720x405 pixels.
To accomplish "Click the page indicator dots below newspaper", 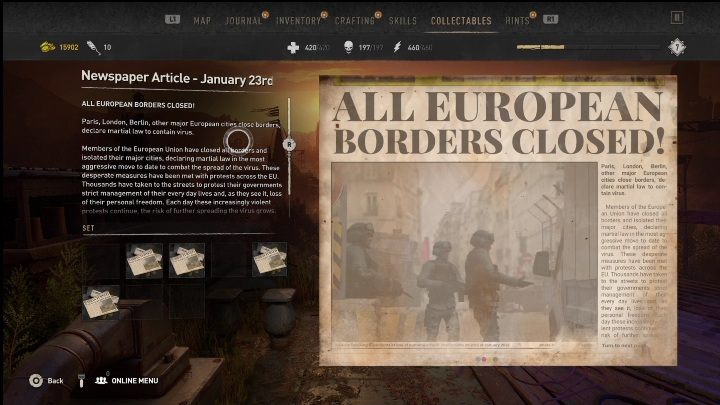I will pyautogui.click(x=486, y=359).
